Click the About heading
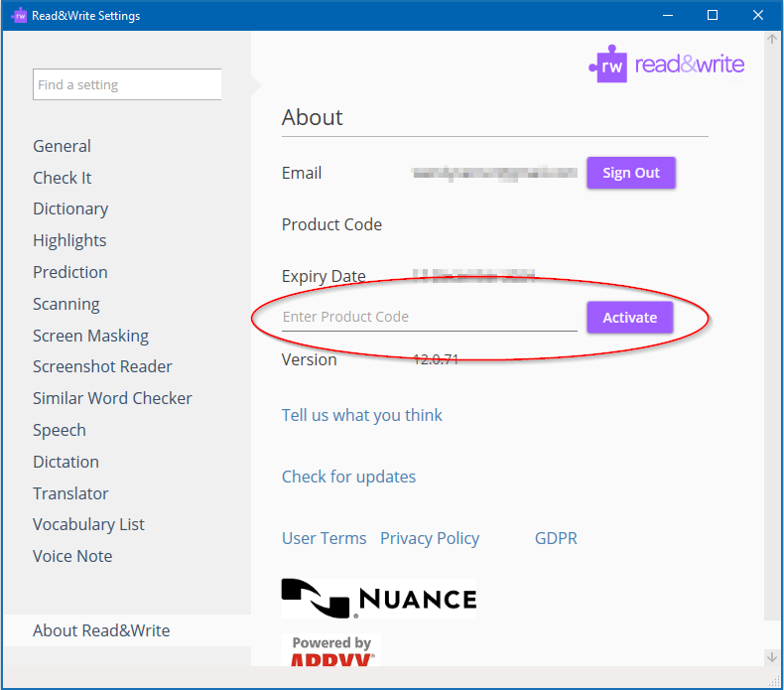Viewport: 784px width, 690px height. (x=312, y=117)
